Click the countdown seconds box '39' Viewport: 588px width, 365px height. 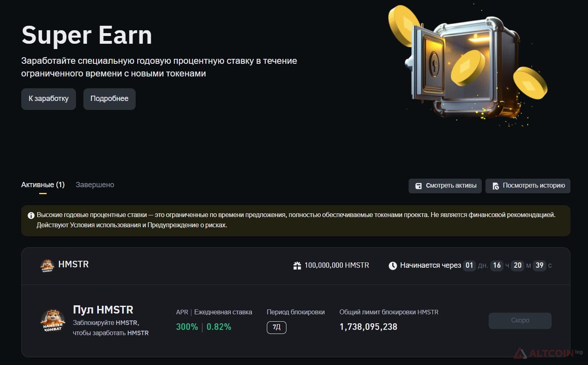(x=539, y=265)
